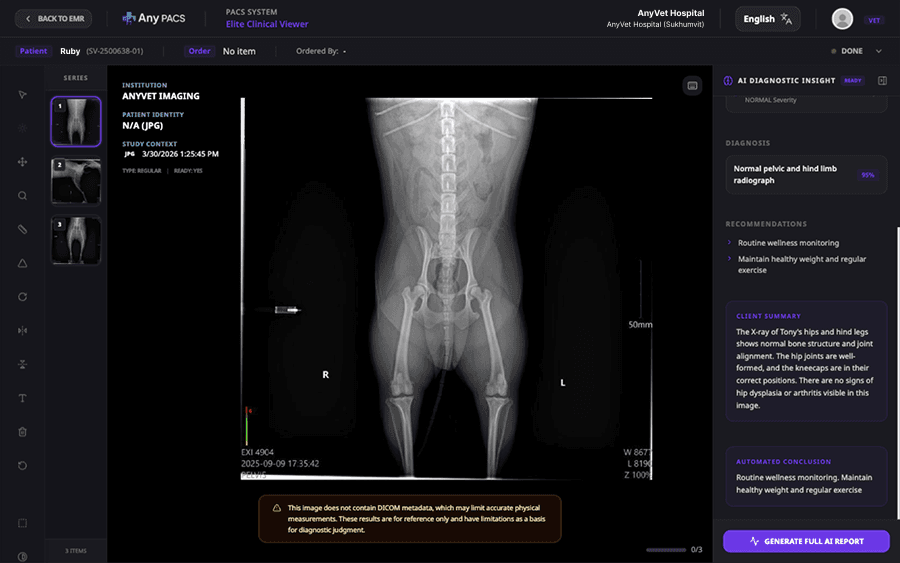Screen dimensions: 900x563
Task: Select the Order tab label
Action: [x=199, y=51]
